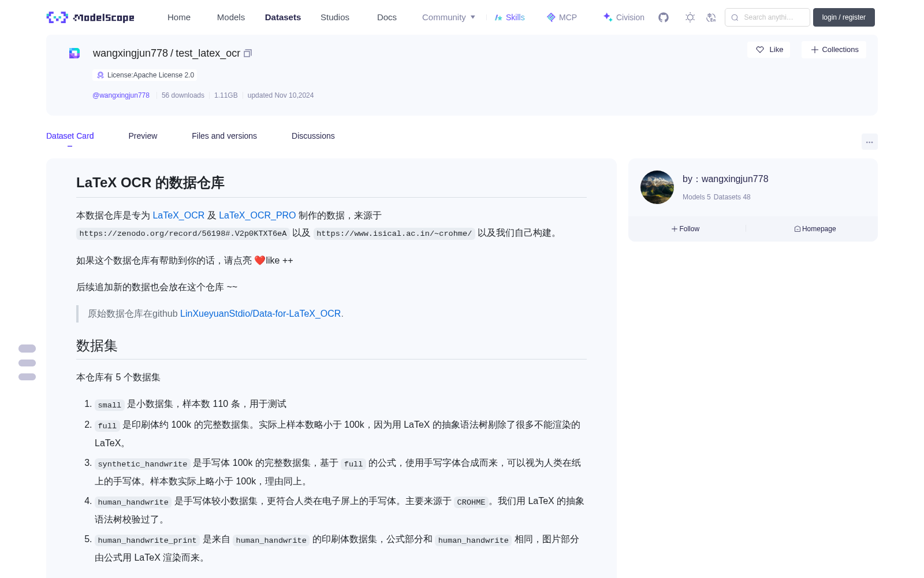Open the Discussions tab
Viewport: 924px width, 578px height.
pos(313,136)
